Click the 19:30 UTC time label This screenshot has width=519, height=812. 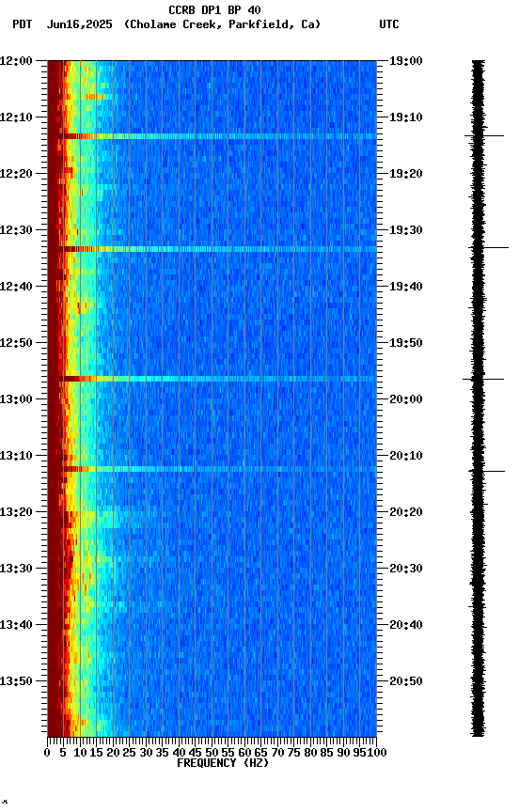click(x=406, y=230)
